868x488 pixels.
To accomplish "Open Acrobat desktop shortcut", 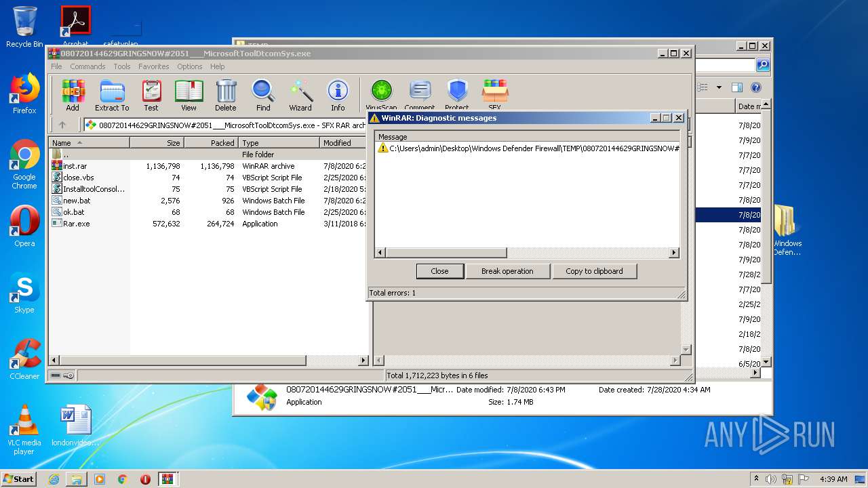I will 75,26.
